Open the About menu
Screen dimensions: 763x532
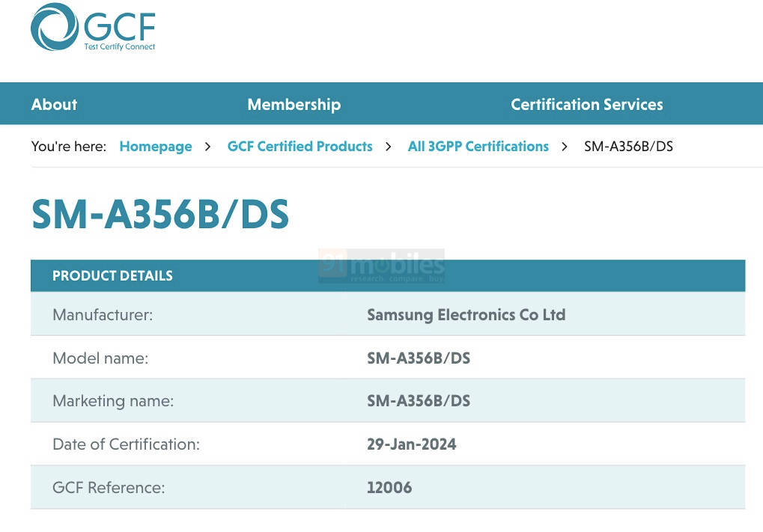[x=54, y=104]
